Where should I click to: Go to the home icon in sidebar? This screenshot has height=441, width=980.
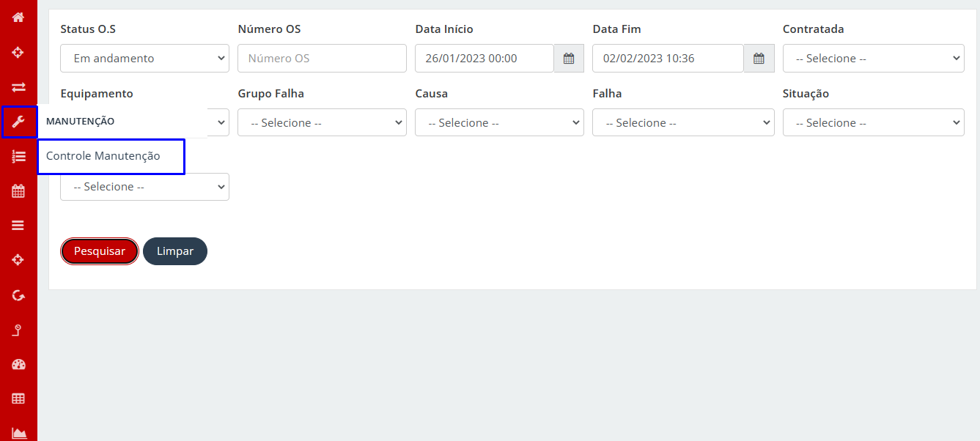(18, 17)
